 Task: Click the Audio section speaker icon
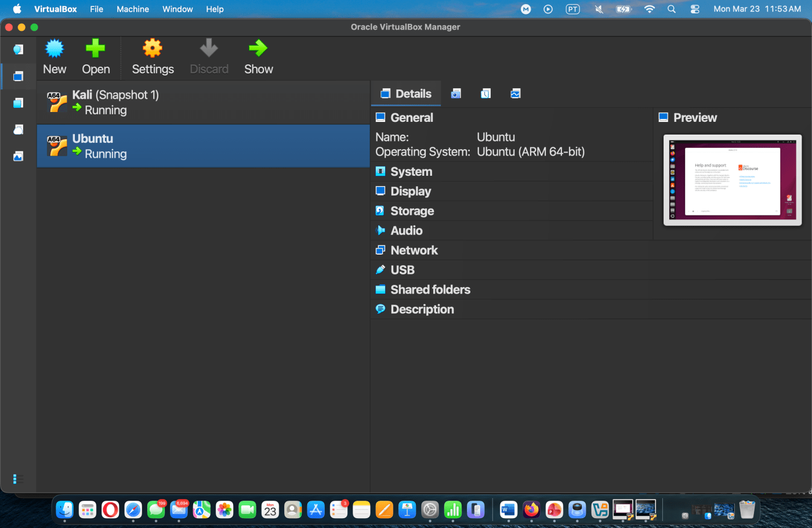pyautogui.click(x=380, y=230)
